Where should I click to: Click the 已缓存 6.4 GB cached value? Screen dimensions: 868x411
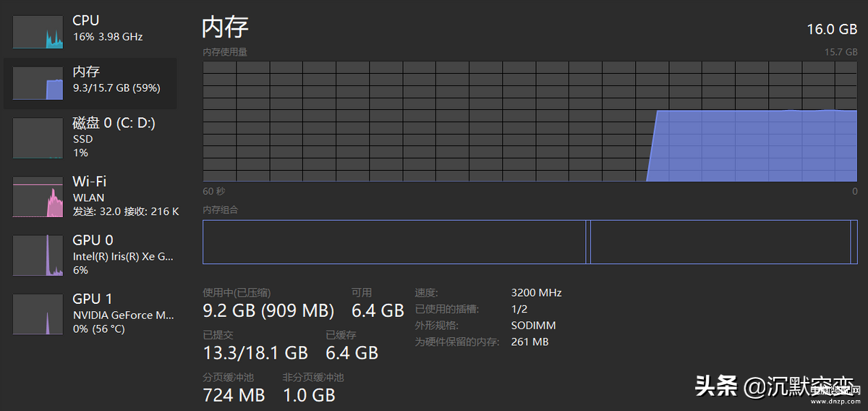click(x=352, y=353)
